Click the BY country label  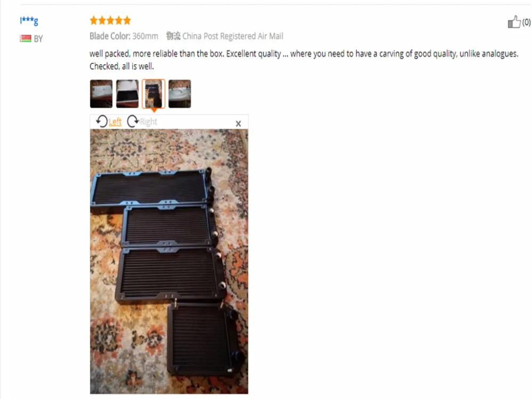click(x=38, y=39)
